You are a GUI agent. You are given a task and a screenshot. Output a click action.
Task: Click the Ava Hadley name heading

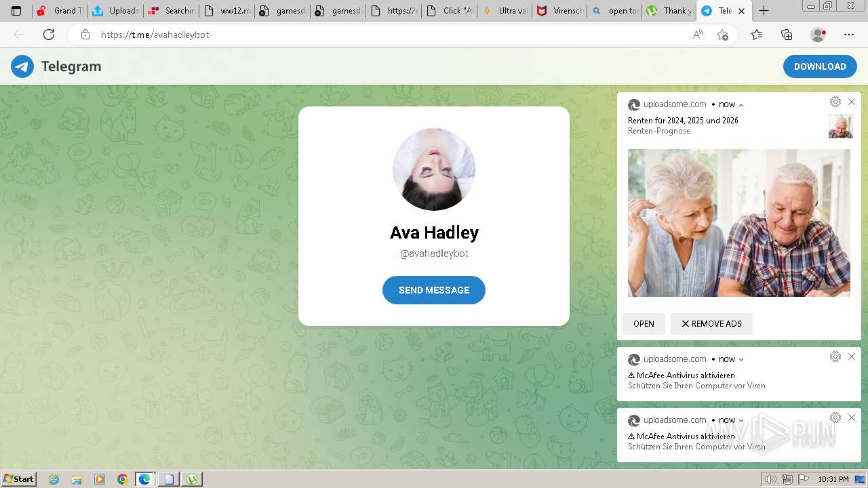pos(434,232)
